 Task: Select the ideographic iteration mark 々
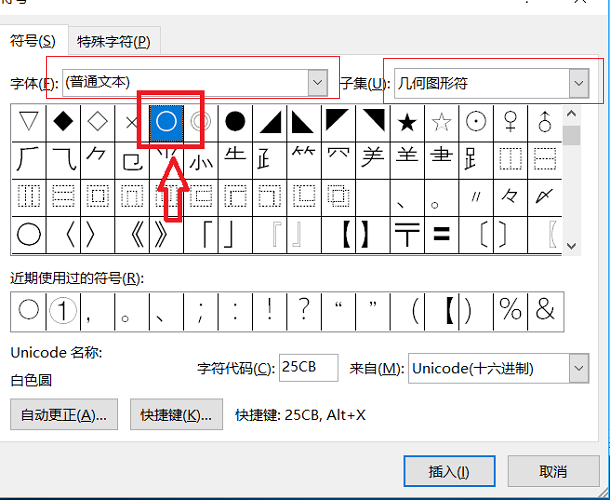[x=510, y=198]
